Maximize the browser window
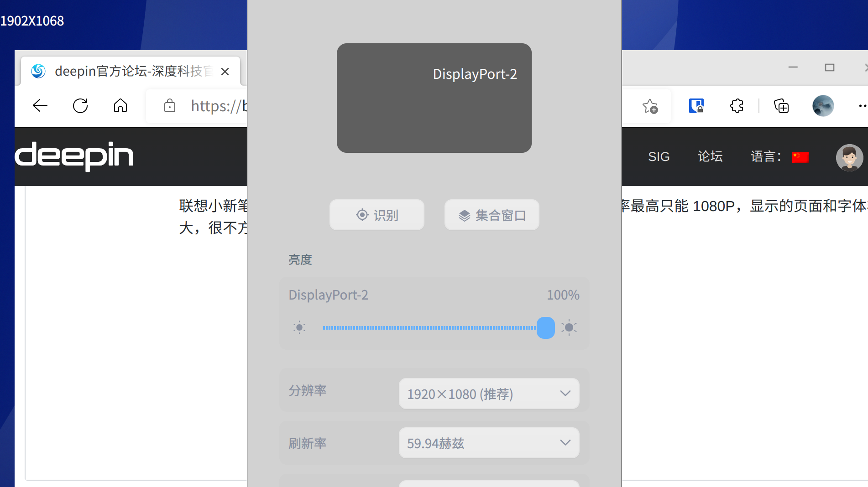 point(830,67)
